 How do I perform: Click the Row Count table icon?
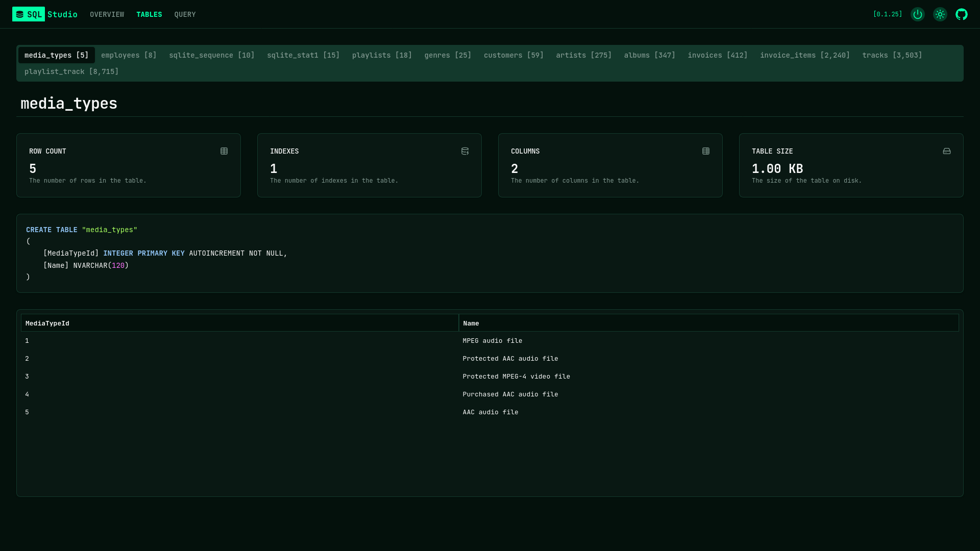[224, 151]
